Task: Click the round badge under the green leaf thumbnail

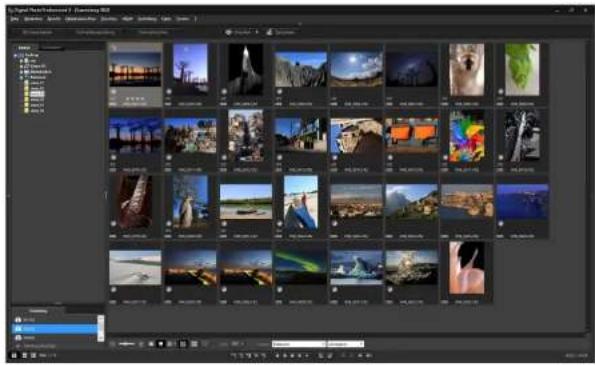Action: click(501, 91)
